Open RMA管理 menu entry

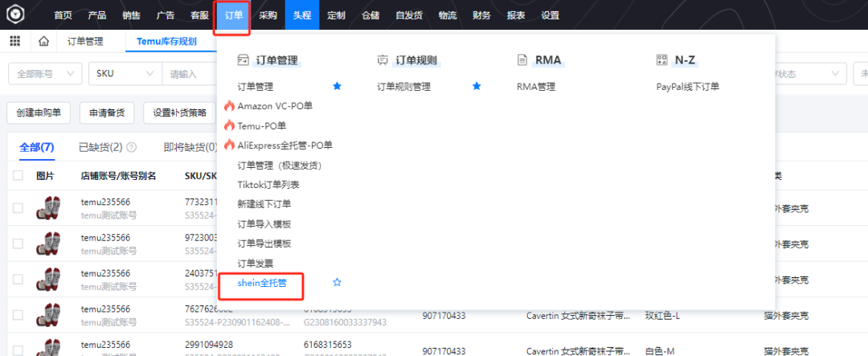(x=536, y=86)
